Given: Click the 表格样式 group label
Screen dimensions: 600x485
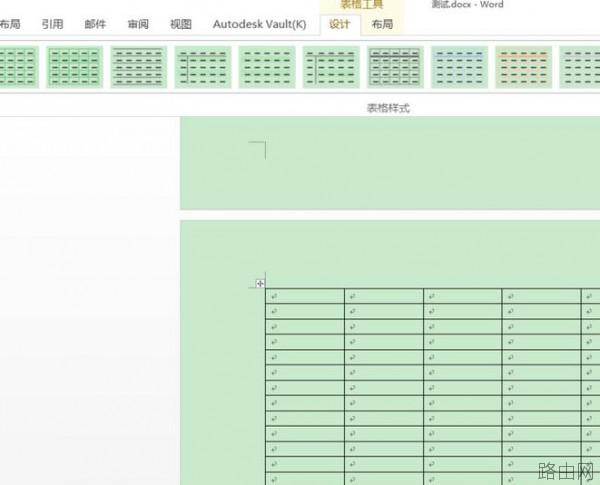Looking at the screenshot, I should (x=388, y=108).
